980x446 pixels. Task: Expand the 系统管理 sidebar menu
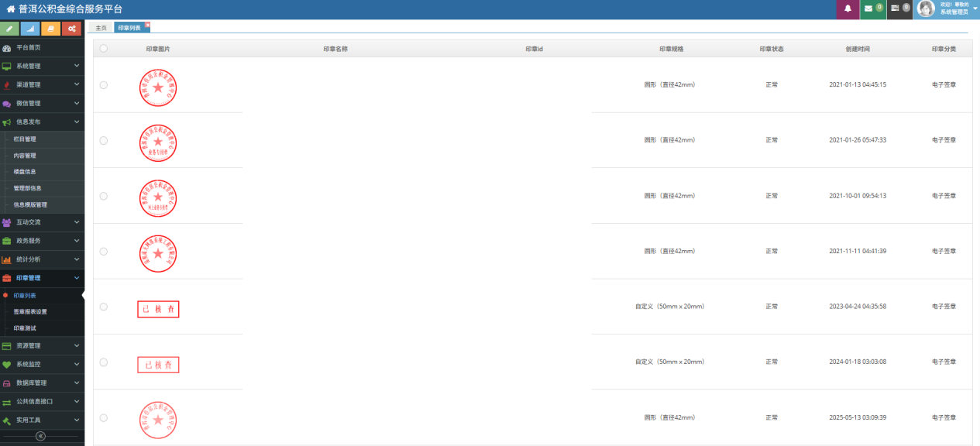click(42, 66)
